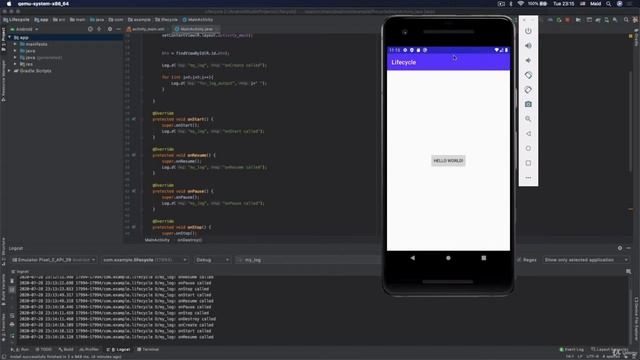Click the logcat print icon in gutter
This screenshot has width=640, height=360.
pyautogui.click(x=12, y=324)
